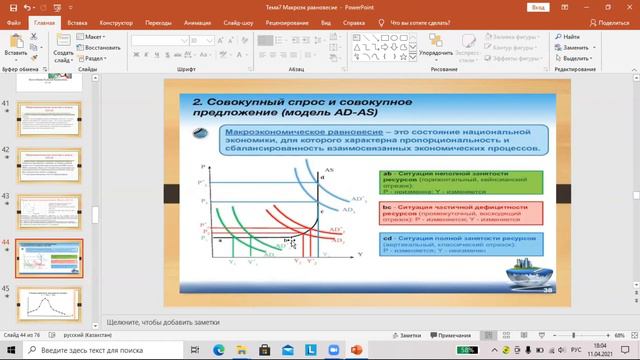Switch to the Переходы tab

tap(158, 23)
